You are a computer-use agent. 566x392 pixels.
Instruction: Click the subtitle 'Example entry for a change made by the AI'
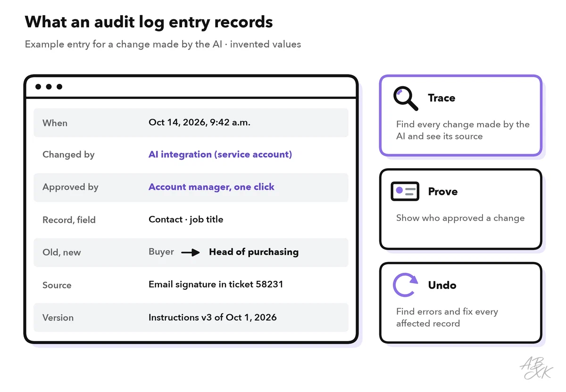[124, 44]
